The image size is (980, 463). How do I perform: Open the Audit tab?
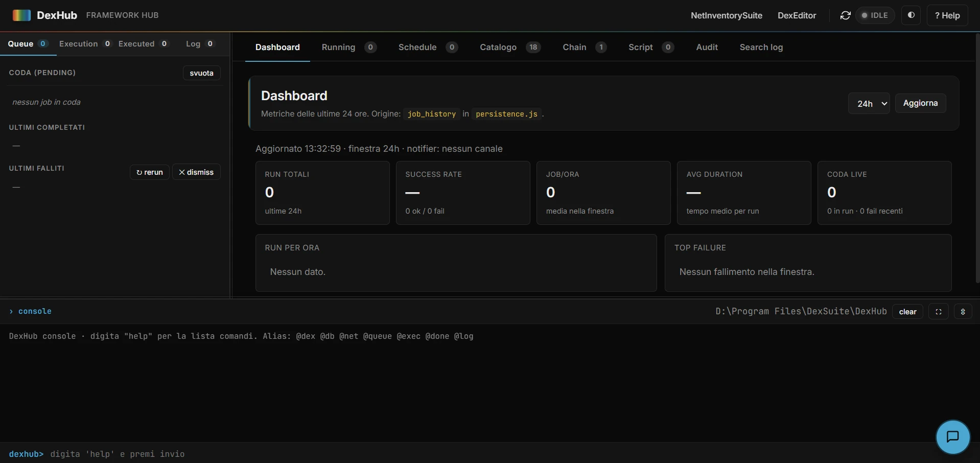[x=707, y=47]
